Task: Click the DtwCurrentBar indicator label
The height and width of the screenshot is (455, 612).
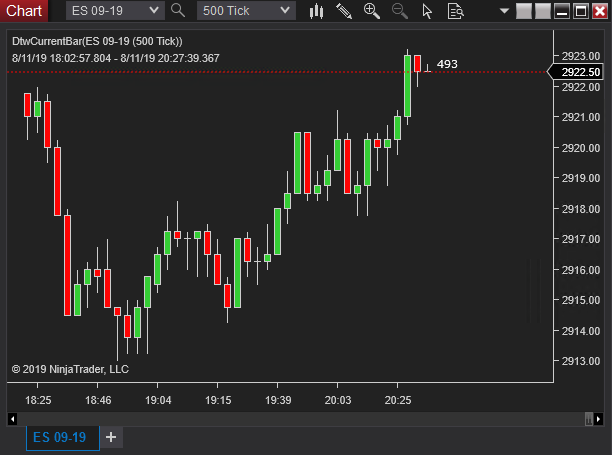Action: (97, 41)
